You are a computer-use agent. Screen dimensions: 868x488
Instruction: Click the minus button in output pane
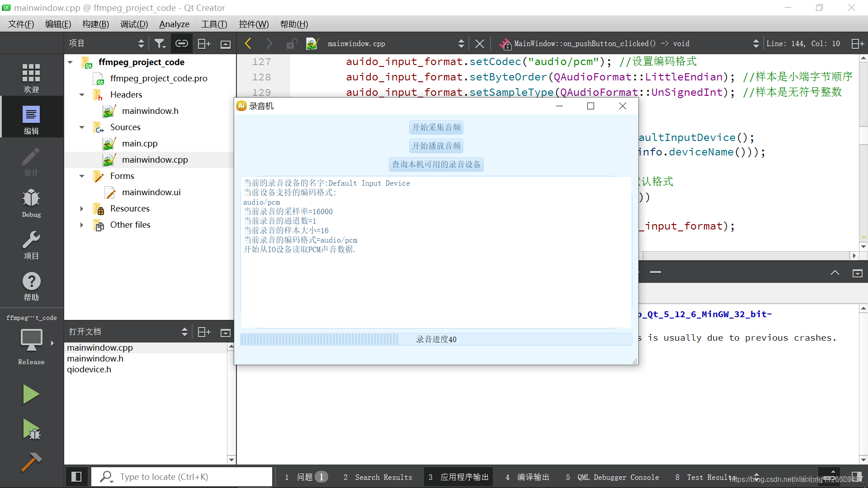(656, 272)
